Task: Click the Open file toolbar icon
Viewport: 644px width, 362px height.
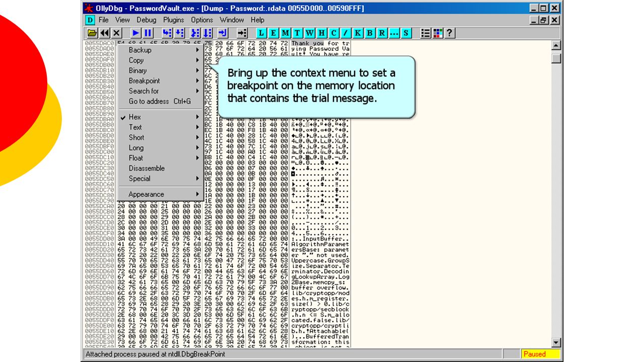Action: point(92,33)
